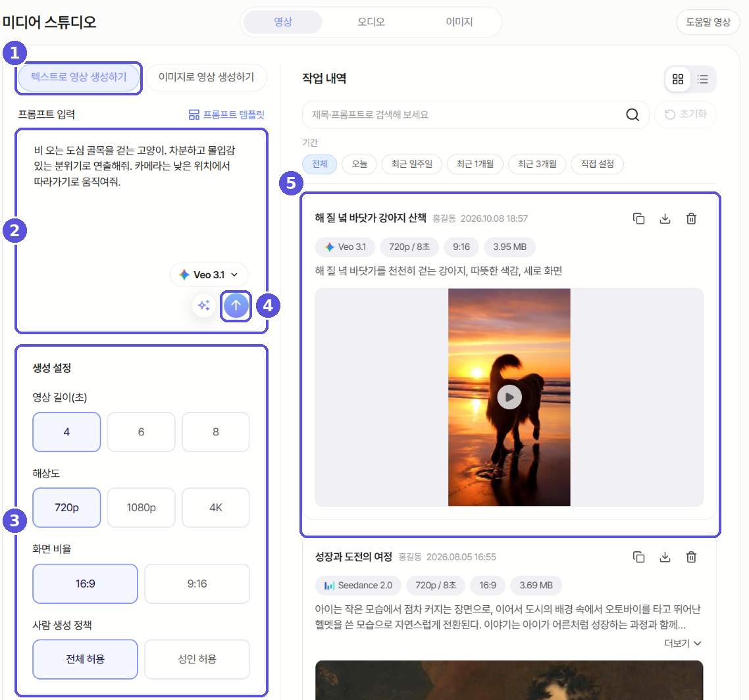749x700 pixels.
Task: Click the 16:9 tag on Seedance card
Action: pos(488,586)
